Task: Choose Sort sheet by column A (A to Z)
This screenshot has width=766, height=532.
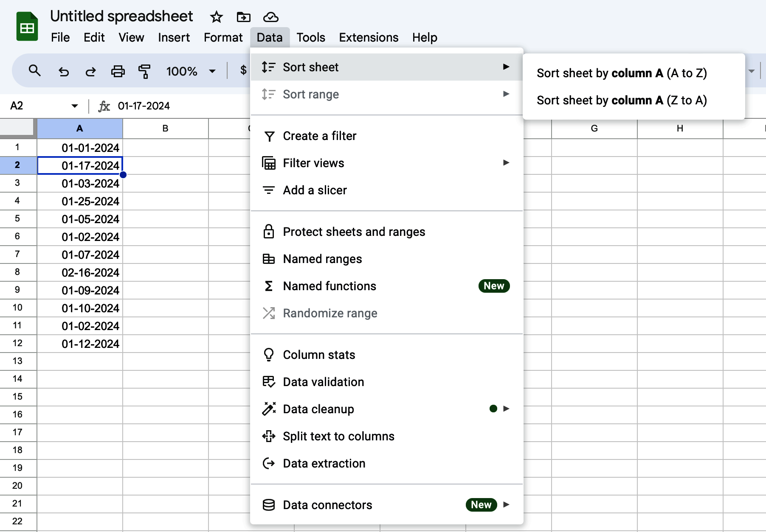Action: coord(634,73)
